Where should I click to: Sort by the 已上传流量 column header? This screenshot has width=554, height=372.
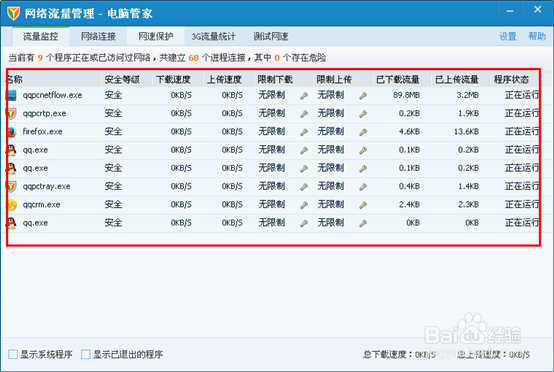click(x=461, y=79)
